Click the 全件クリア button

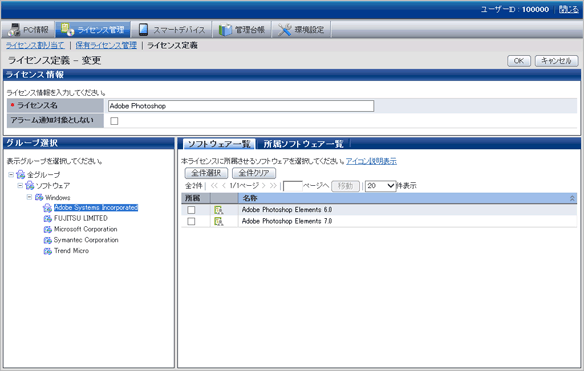(254, 173)
